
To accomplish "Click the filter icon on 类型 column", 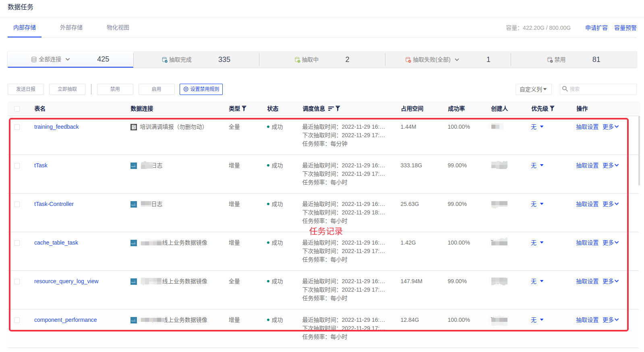I will tap(244, 109).
